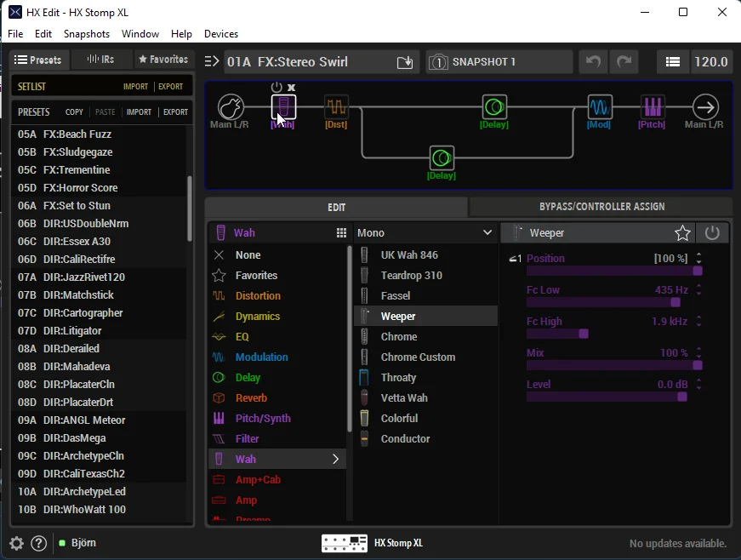Redo the last undone edit
Image resolution: width=741 pixels, height=560 pixels.
pos(624,62)
